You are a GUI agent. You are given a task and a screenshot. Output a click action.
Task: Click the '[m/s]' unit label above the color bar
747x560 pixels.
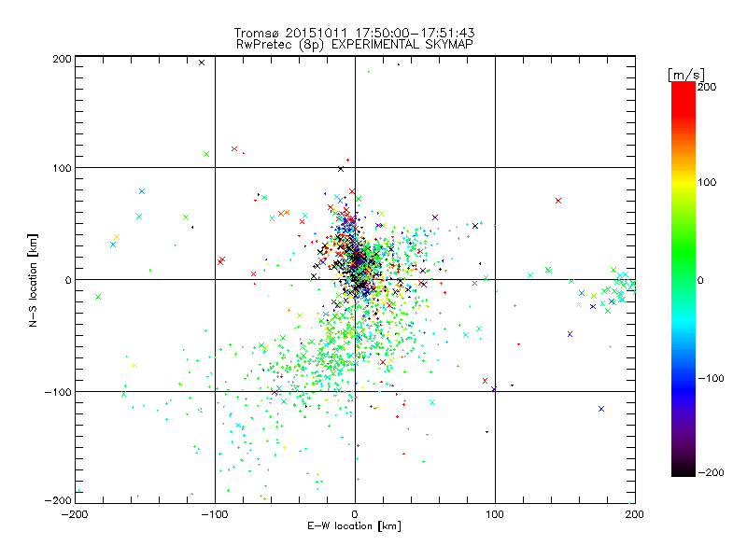(686, 75)
